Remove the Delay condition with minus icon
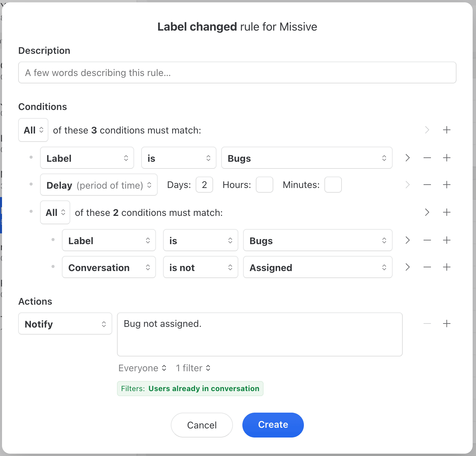This screenshot has width=476, height=456. pos(427,185)
